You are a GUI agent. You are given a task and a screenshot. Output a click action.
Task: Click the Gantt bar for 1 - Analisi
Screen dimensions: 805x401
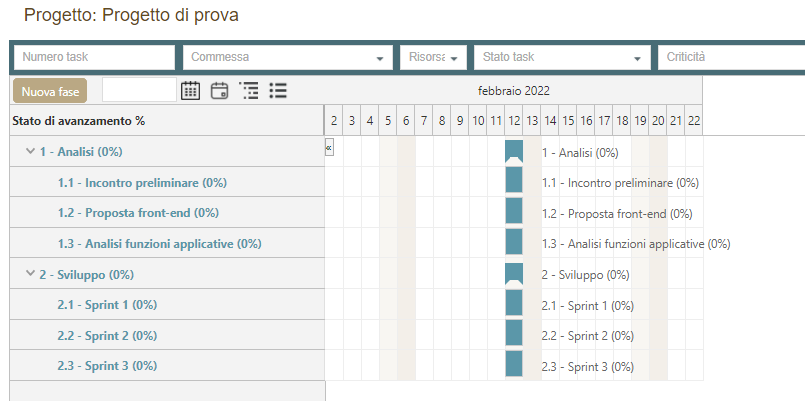coord(514,151)
